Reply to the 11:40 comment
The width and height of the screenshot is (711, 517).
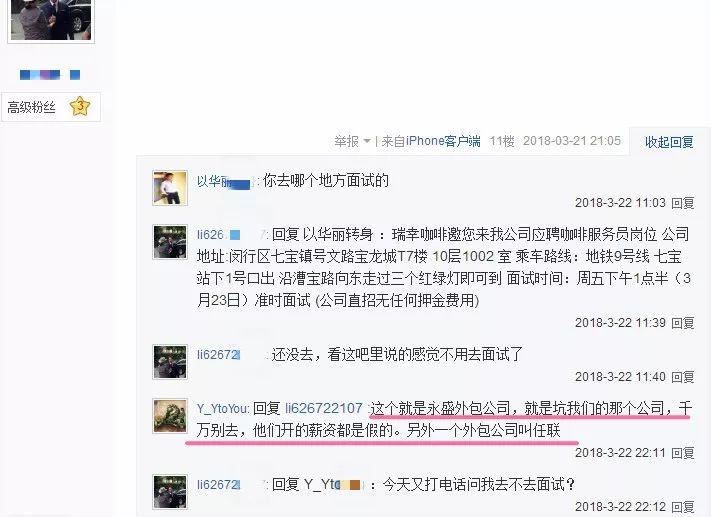(682, 377)
